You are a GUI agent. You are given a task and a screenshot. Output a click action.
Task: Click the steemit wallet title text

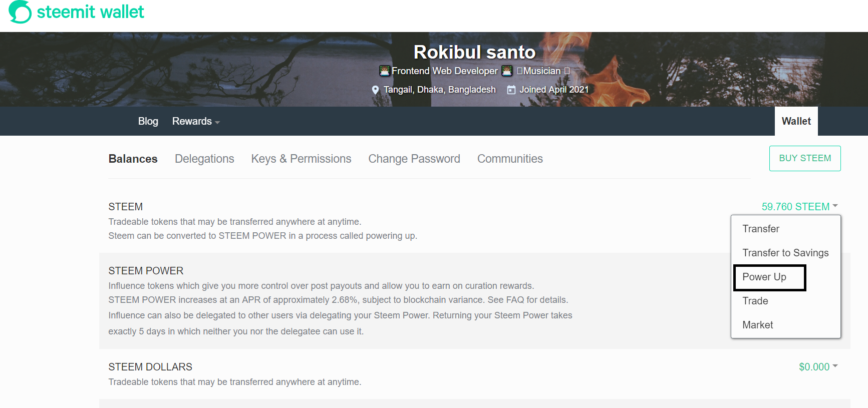[x=91, y=12]
